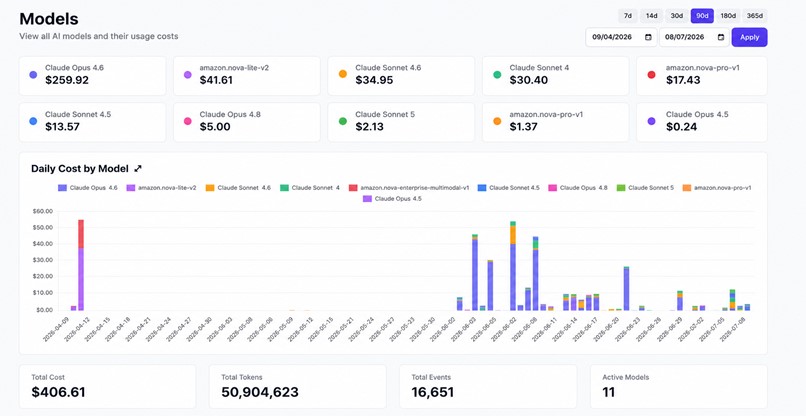Screen dimensions: 806x416
Task: Switch to the 365d range
Action: (755, 16)
